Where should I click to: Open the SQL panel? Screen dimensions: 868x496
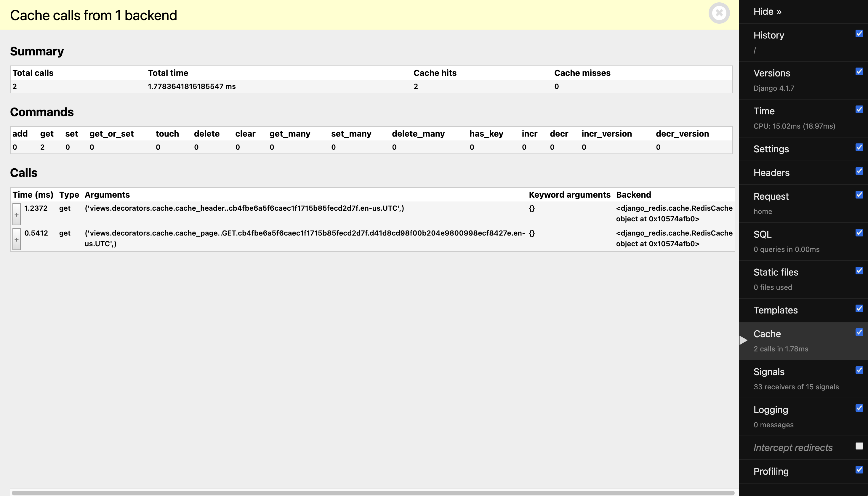coord(763,234)
